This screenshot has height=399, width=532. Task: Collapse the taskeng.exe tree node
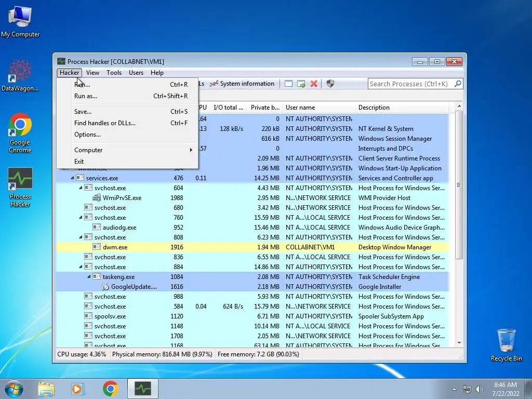[x=89, y=276]
